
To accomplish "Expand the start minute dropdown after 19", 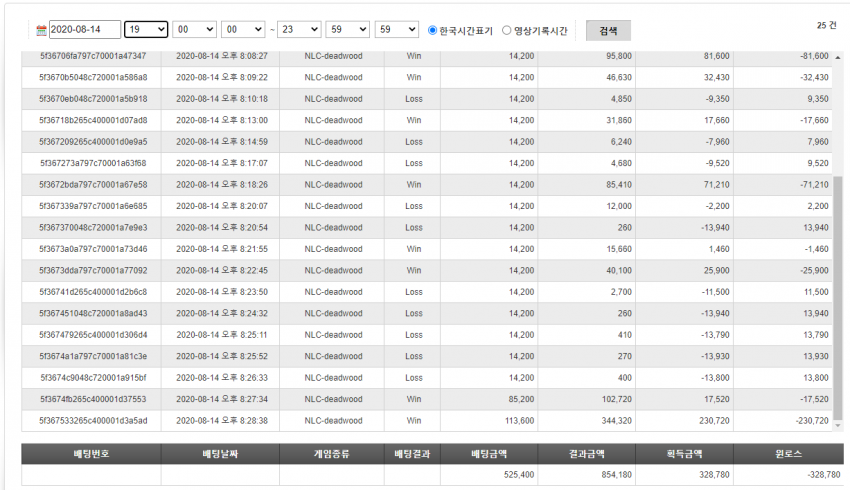I will pyautogui.click(x=195, y=29).
